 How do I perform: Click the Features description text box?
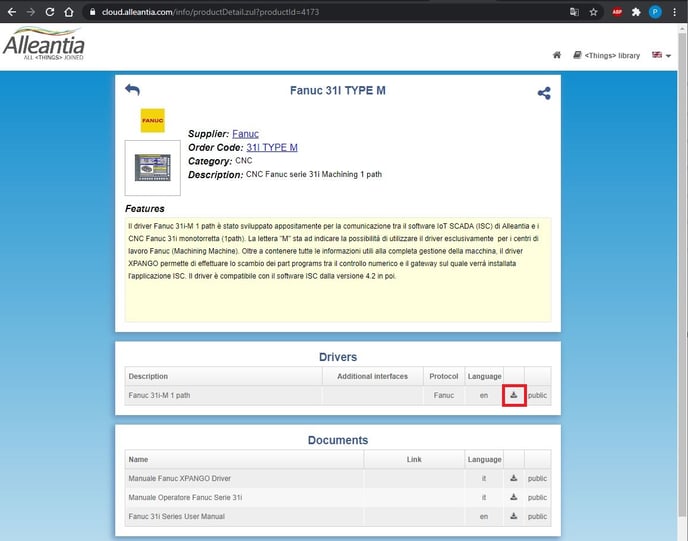[338, 269]
